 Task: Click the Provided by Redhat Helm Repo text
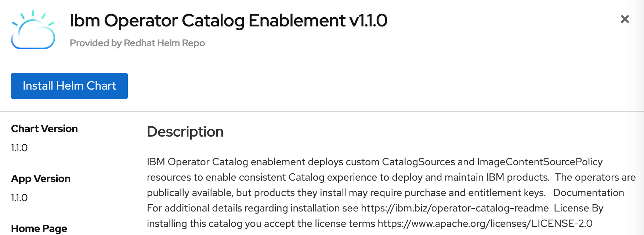137,43
